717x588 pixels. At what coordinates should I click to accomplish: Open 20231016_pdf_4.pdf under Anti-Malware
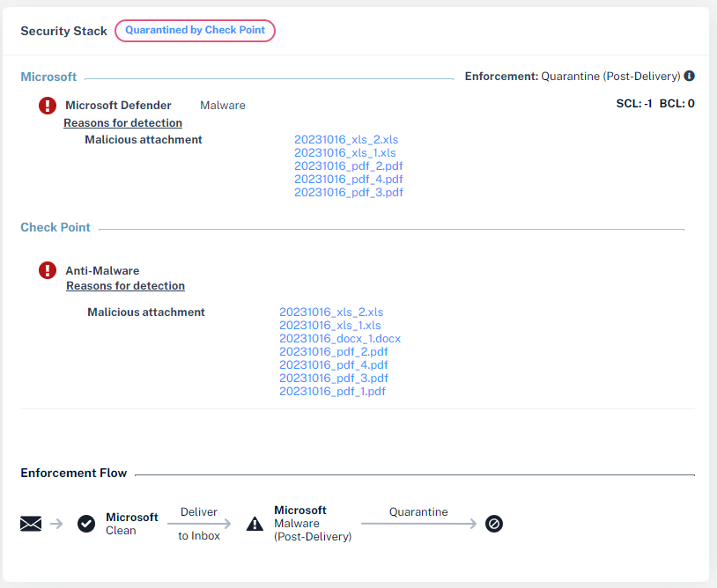(x=333, y=365)
